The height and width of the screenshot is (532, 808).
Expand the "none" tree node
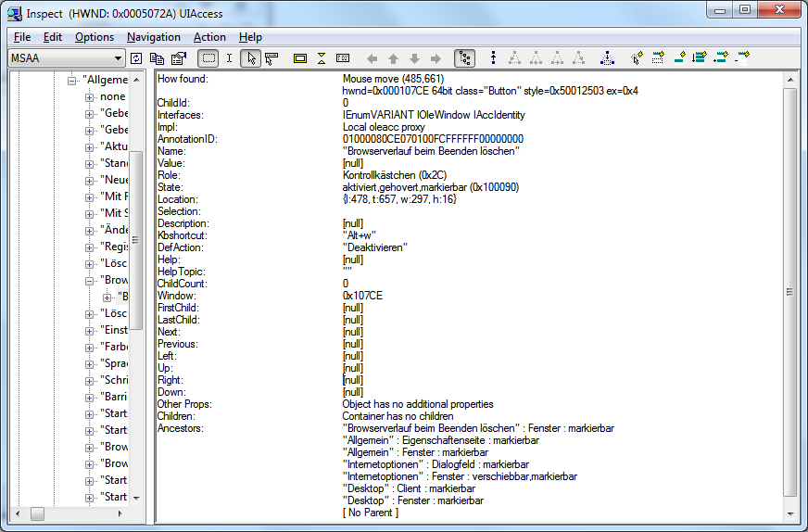pos(89,97)
